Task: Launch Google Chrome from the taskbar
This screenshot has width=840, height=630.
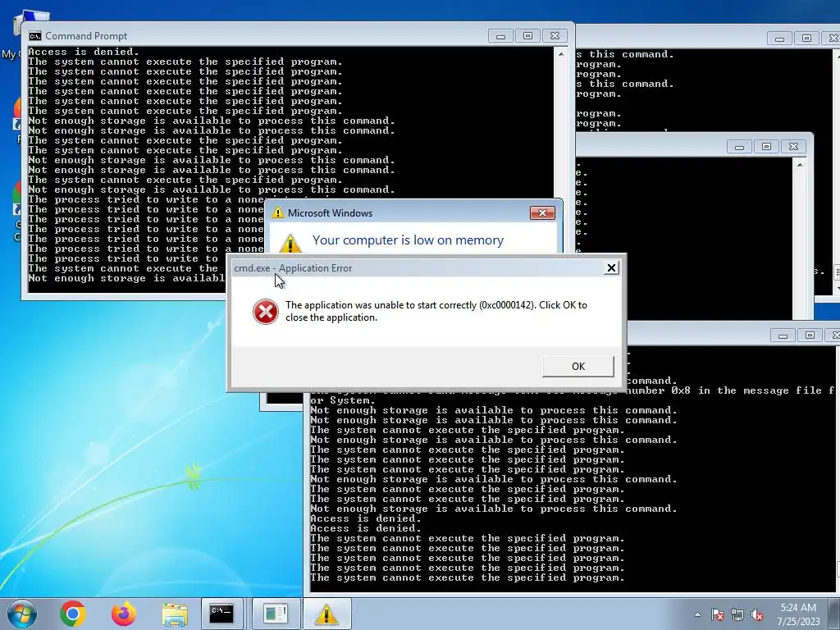Action: 73,614
